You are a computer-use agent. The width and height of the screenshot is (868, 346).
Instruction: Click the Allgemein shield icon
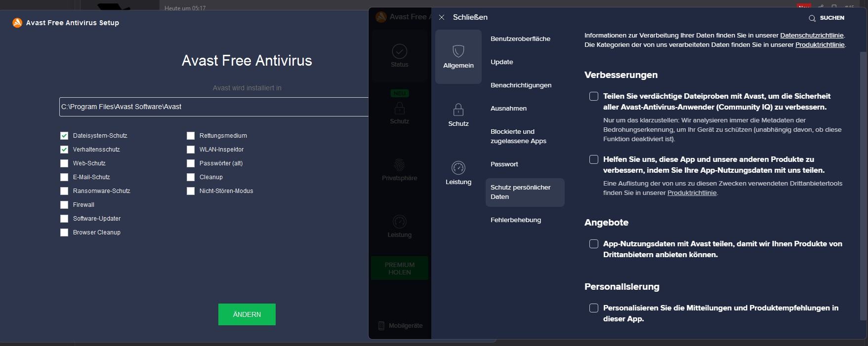coord(458,51)
